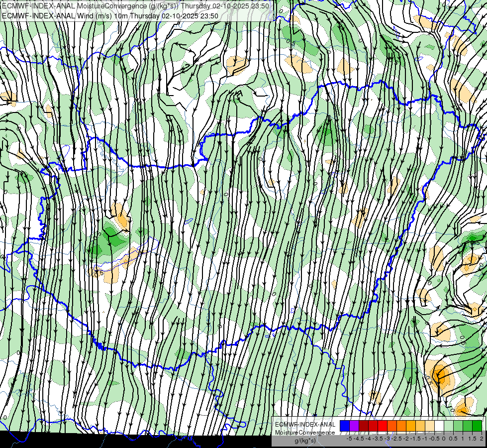487x448 pixels.
Task: Click the pale peach swatch between -1 and -0.5
Action: [x=430, y=426]
